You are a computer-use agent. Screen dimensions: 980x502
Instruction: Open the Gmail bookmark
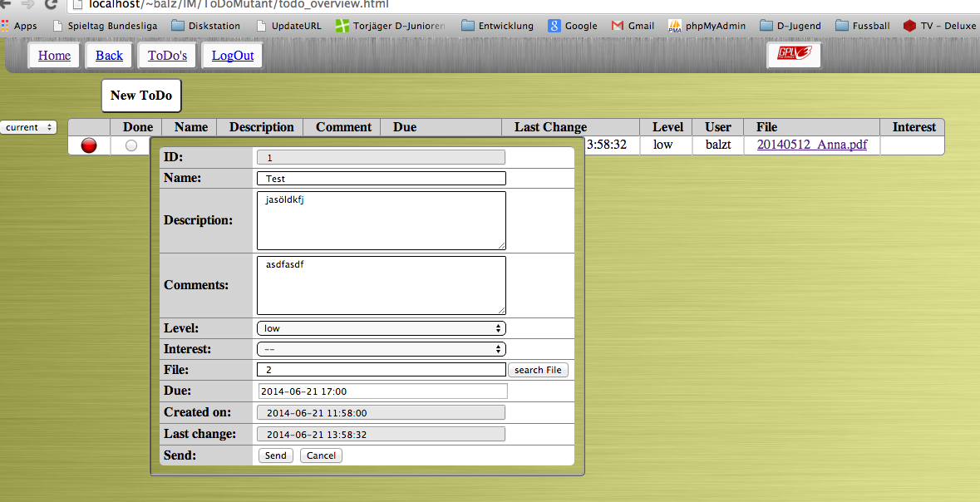coord(632,26)
